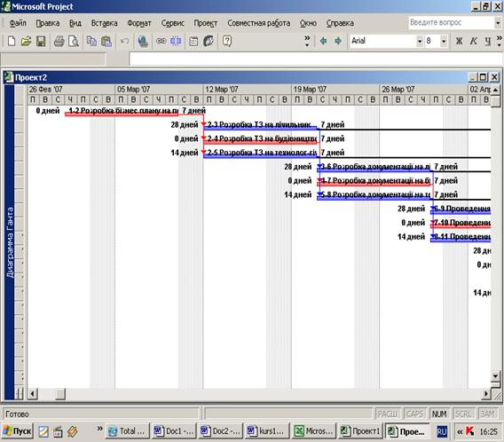
Task: Open a file with Open folder icon
Action: [x=26, y=41]
